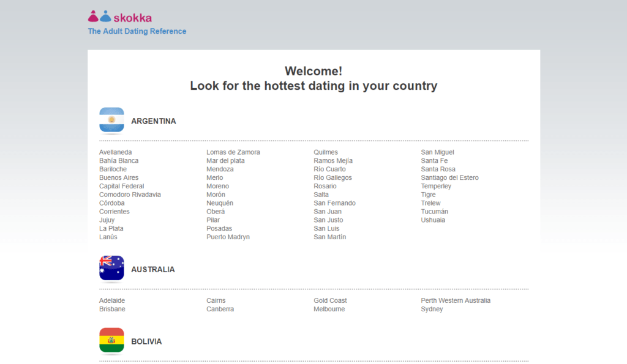Select Lanús city

[108, 237]
